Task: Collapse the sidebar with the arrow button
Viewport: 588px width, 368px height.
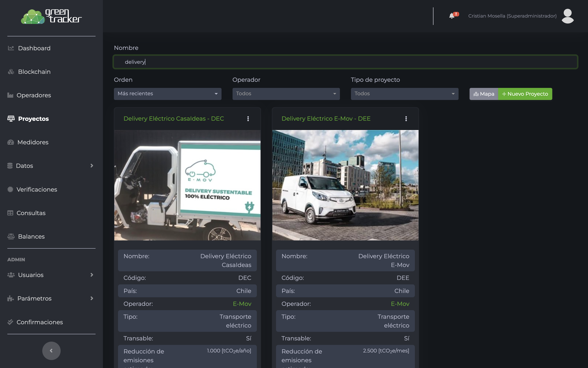Action: tap(51, 351)
